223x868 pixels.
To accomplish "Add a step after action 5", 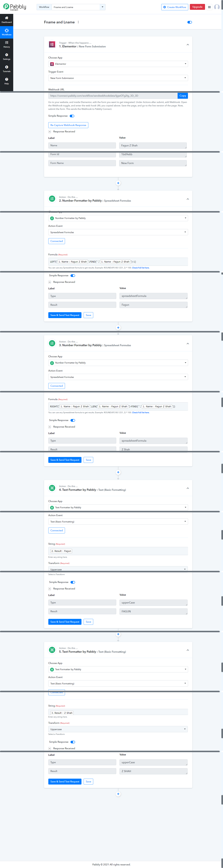I will click(118, 794).
